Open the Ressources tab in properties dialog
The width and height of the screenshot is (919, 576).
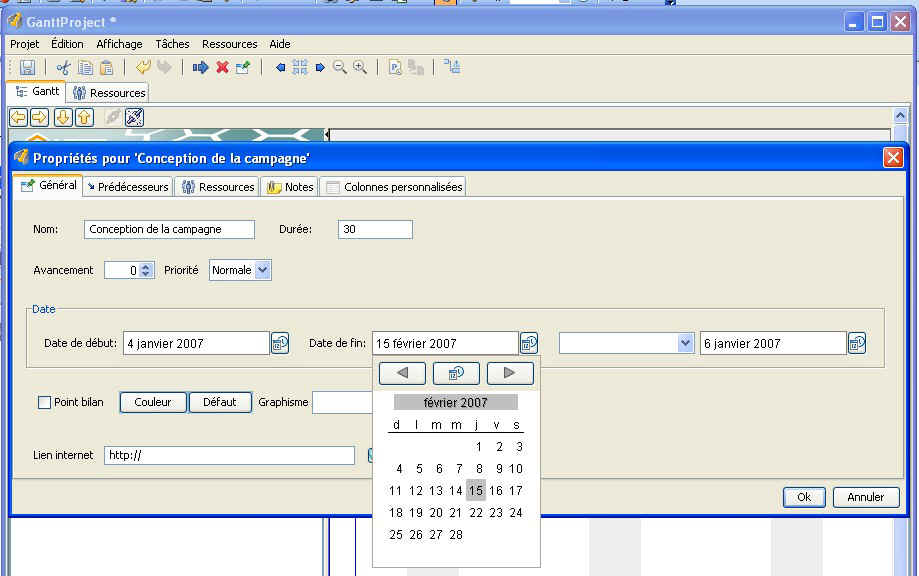(x=217, y=187)
